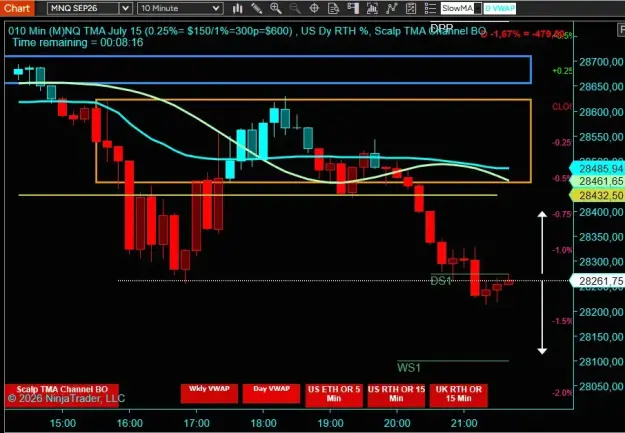Click the US ETH OR 5 Min button
The width and height of the screenshot is (625, 433).
click(334, 396)
